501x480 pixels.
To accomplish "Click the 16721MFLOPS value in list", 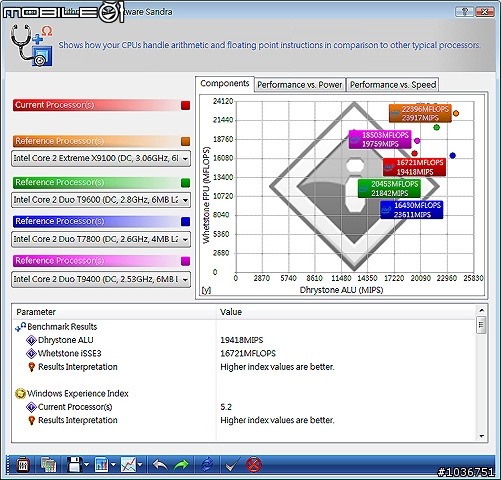I will coord(248,353).
